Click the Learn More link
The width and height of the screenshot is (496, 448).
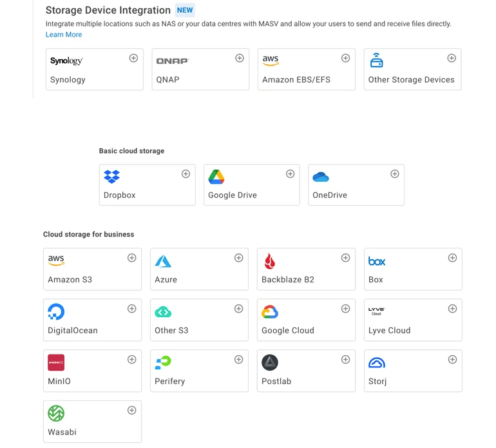[63, 35]
